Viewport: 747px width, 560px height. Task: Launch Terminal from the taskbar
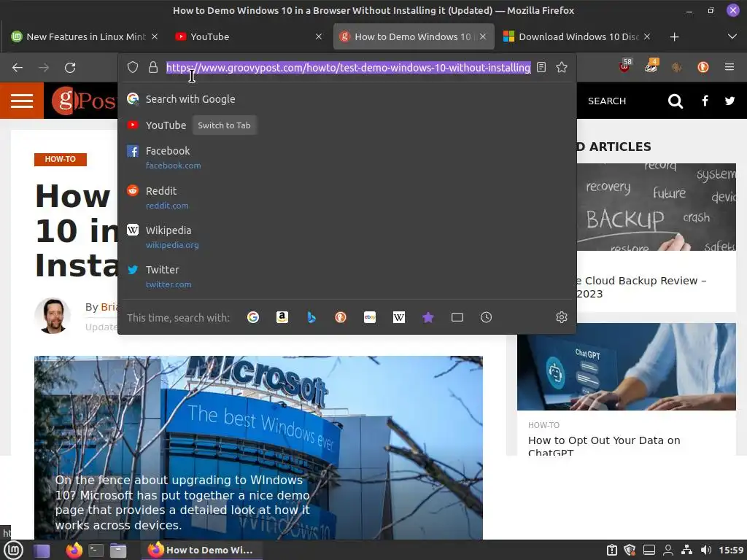point(96,551)
